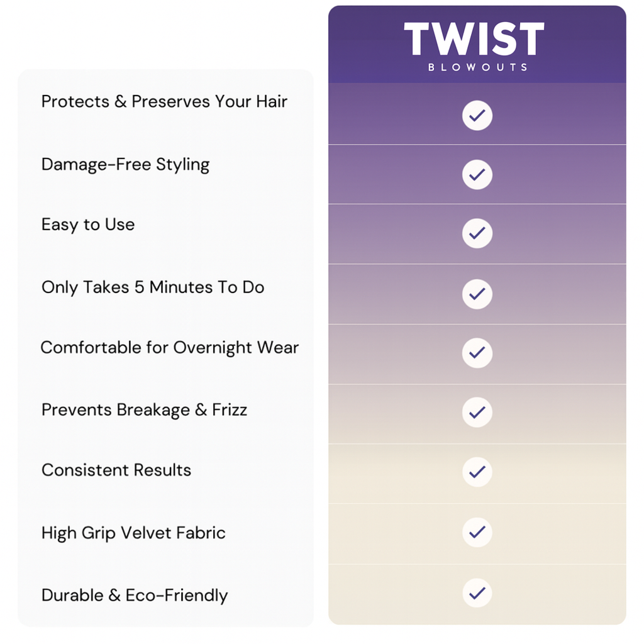The height and width of the screenshot is (644, 644).
Task: Click the 'Prevents Breakage & Frizz' label
Action: pyautogui.click(x=144, y=410)
